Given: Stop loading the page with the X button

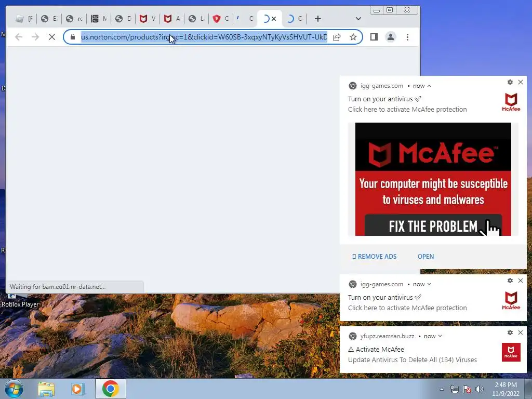Looking at the screenshot, I should click(x=52, y=37).
